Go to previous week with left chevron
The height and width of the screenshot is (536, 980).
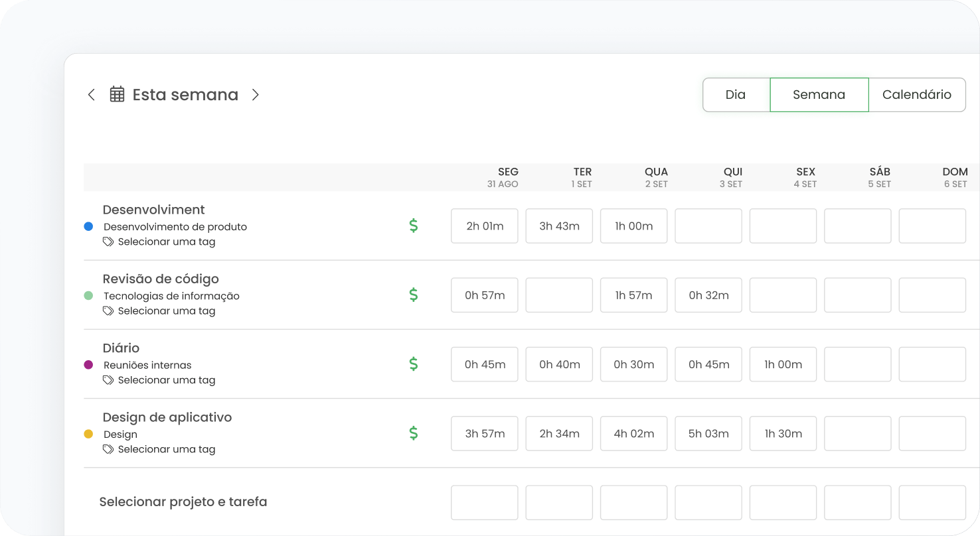click(92, 95)
